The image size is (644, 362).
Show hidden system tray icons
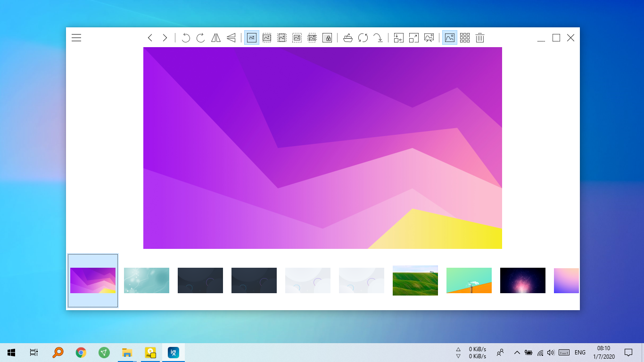[x=517, y=353]
